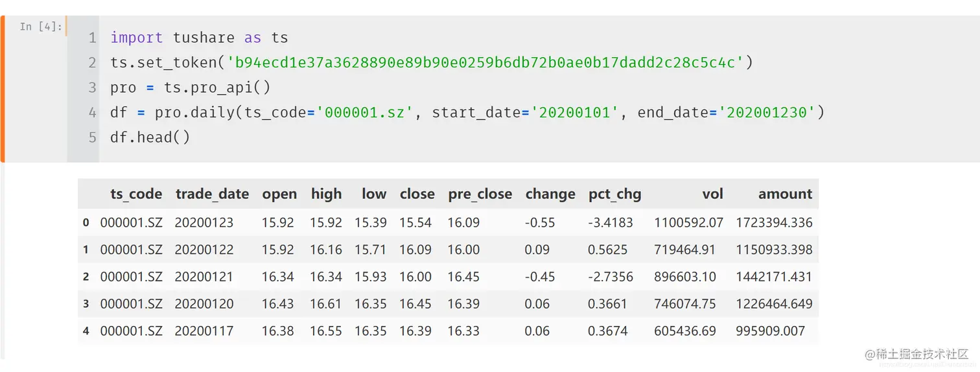Screen dimensions: 980x372
Task: Select the trade_date column header
Action: (212, 194)
